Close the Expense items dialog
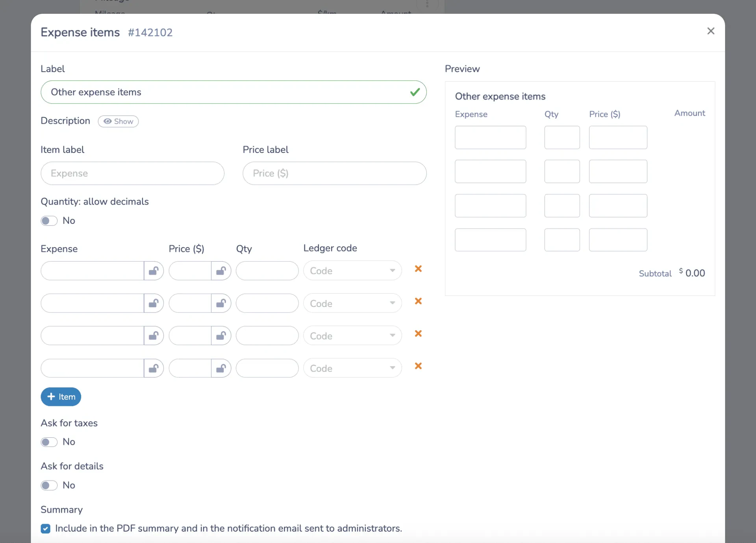756x543 pixels. coord(711,31)
